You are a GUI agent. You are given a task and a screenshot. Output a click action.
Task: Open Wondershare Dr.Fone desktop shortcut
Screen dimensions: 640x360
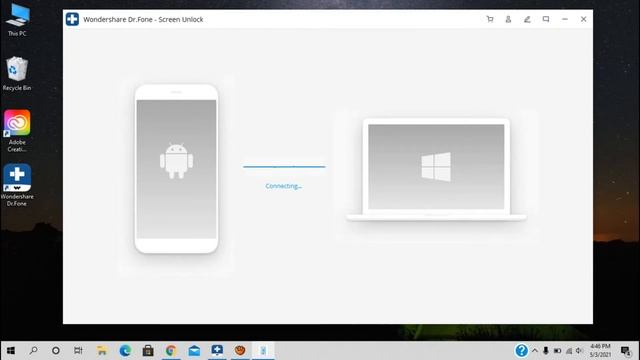click(x=17, y=185)
